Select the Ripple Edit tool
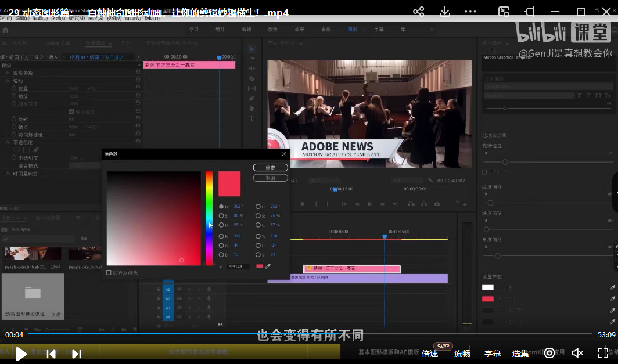This screenshot has width=618, height=364. tap(252, 69)
